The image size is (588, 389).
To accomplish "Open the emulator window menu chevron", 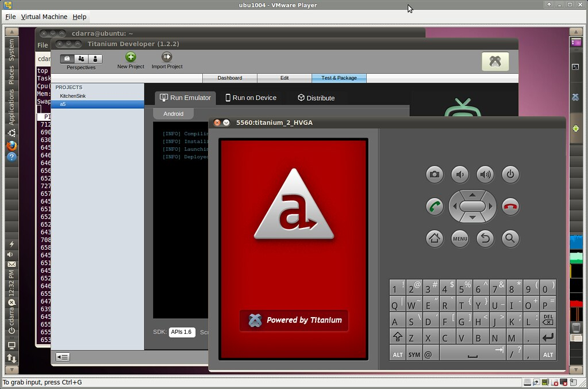I will click(x=226, y=123).
